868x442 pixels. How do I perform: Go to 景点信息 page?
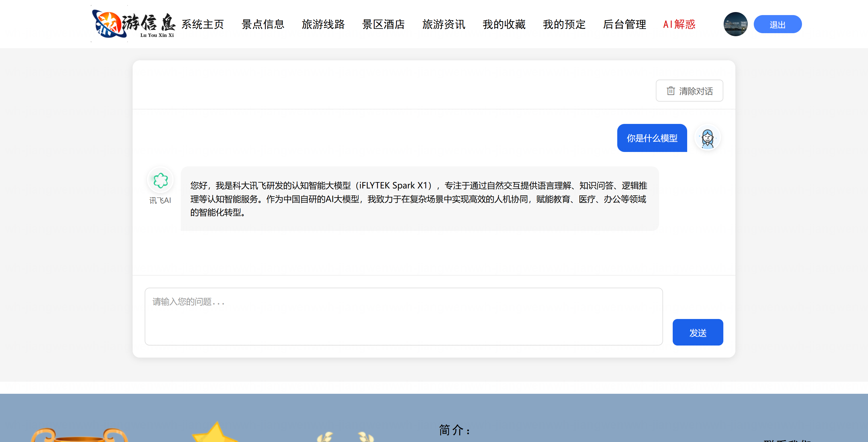tap(263, 24)
